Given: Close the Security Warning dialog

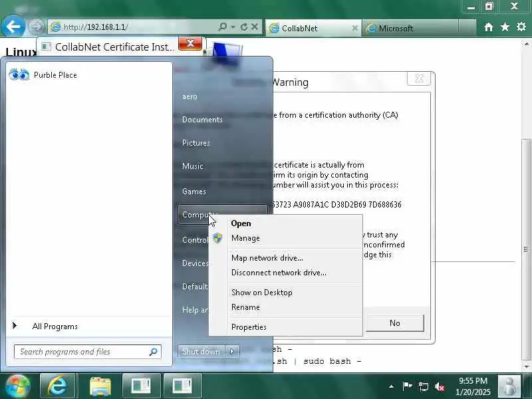Looking at the screenshot, I should 419,78.
